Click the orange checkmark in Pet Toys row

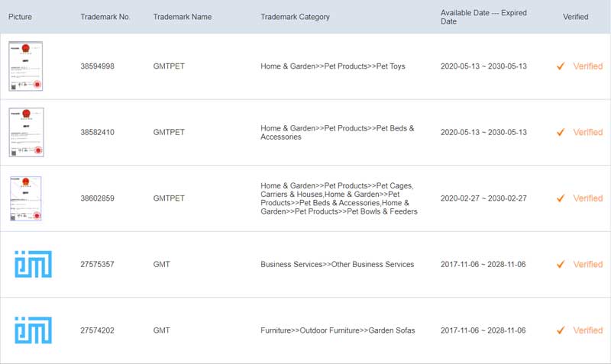[x=561, y=66]
